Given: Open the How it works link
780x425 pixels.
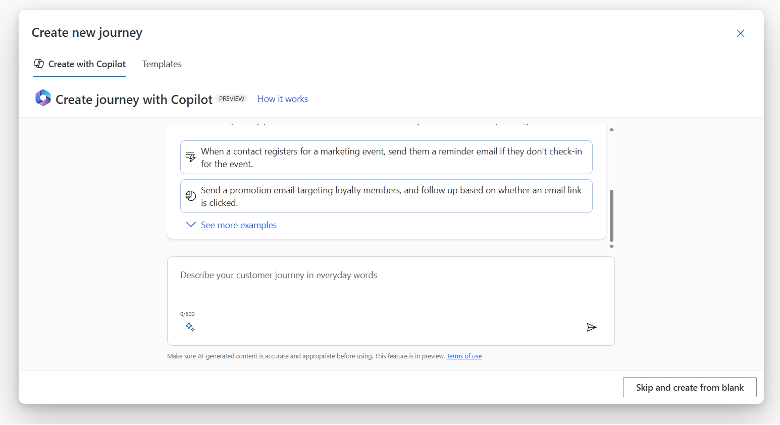Looking at the screenshot, I should (282, 99).
